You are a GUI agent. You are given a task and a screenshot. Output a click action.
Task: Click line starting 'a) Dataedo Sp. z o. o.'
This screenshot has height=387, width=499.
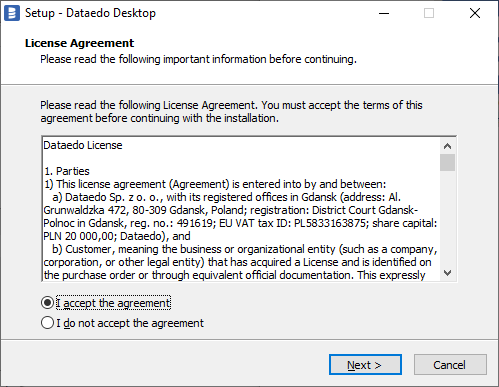pyautogui.click(x=226, y=197)
